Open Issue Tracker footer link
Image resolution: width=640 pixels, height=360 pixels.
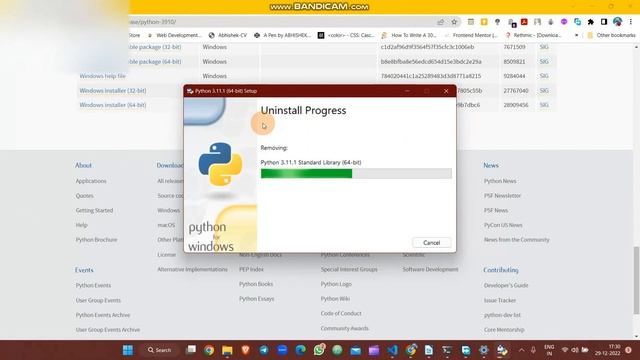[500, 300]
